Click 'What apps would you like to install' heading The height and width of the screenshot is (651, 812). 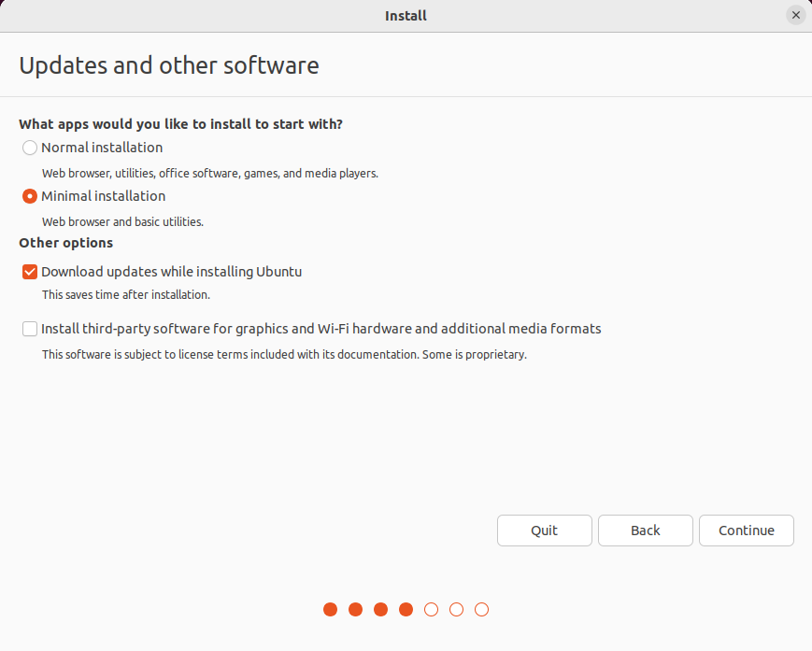[180, 125]
